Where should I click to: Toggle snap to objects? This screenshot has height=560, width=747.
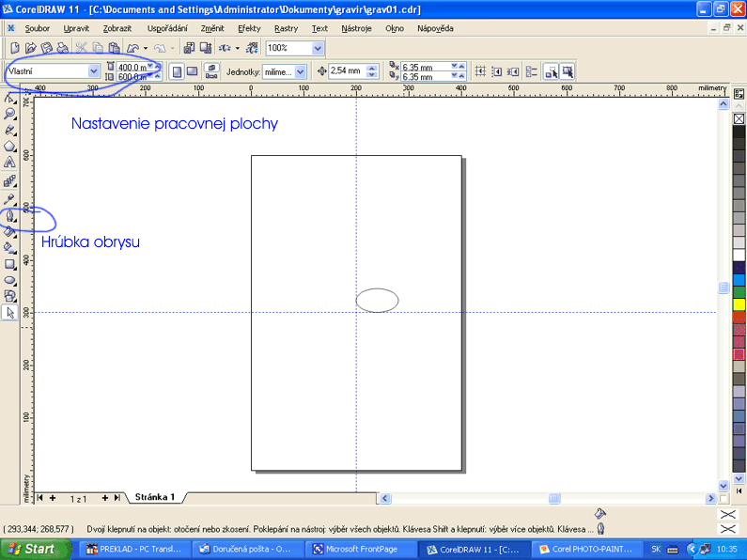pyautogui.click(x=513, y=72)
